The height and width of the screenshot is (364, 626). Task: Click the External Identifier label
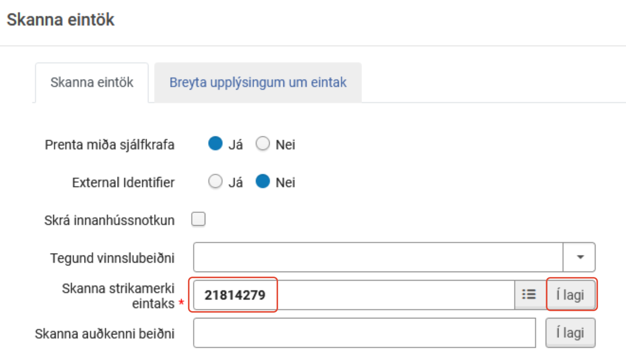tap(123, 182)
